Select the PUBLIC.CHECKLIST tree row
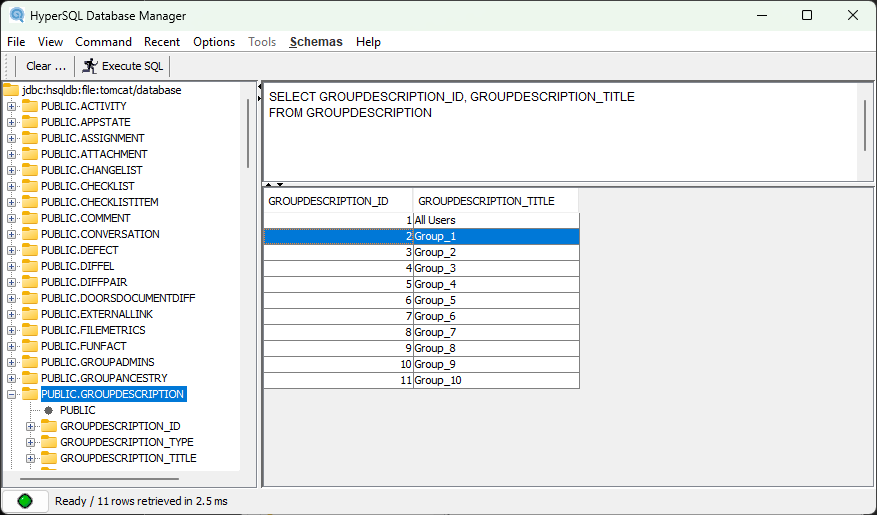Image resolution: width=877 pixels, height=515 pixels. (x=88, y=186)
